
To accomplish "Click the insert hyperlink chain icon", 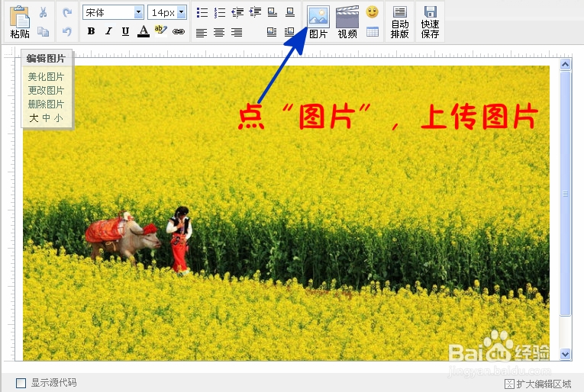I will (179, 32).
